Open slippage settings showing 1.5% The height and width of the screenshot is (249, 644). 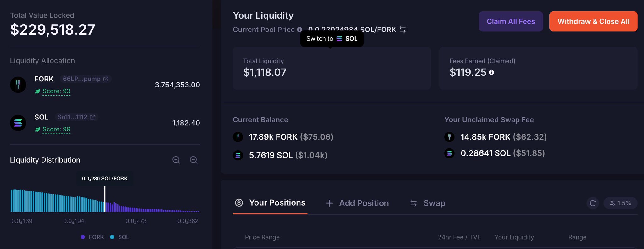point(620,203)
